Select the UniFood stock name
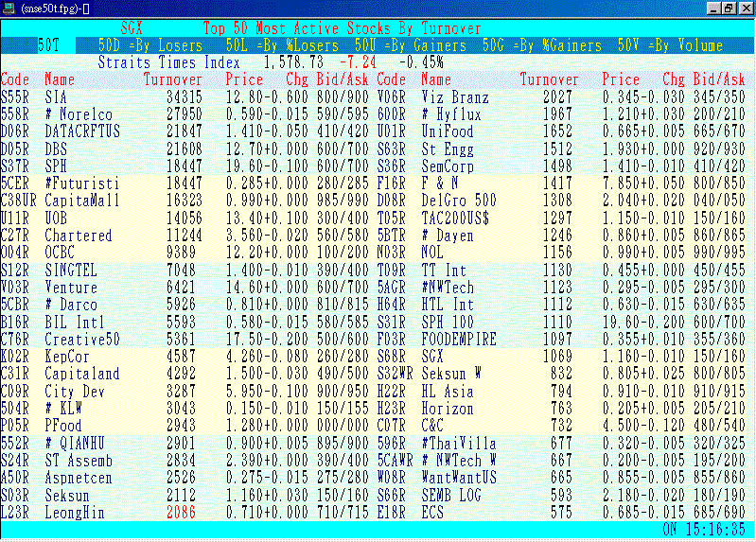 tap(448, 131)
